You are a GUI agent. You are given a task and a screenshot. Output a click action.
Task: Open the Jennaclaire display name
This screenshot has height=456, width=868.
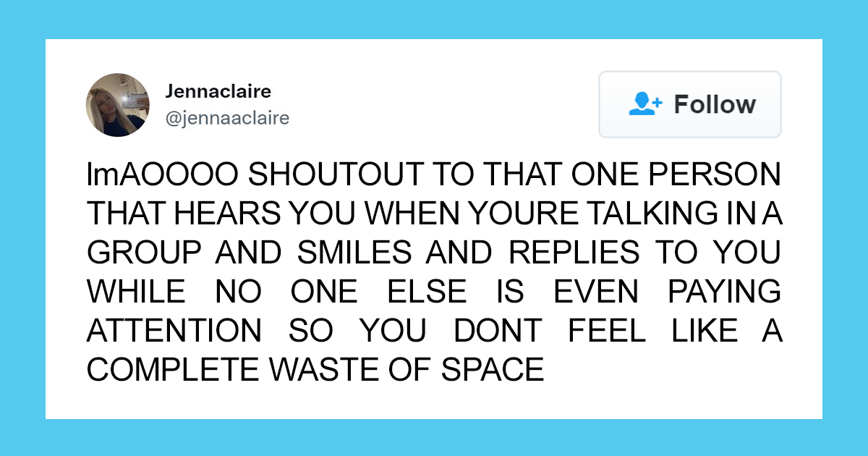pyautogui.click(x=218, y=91)
